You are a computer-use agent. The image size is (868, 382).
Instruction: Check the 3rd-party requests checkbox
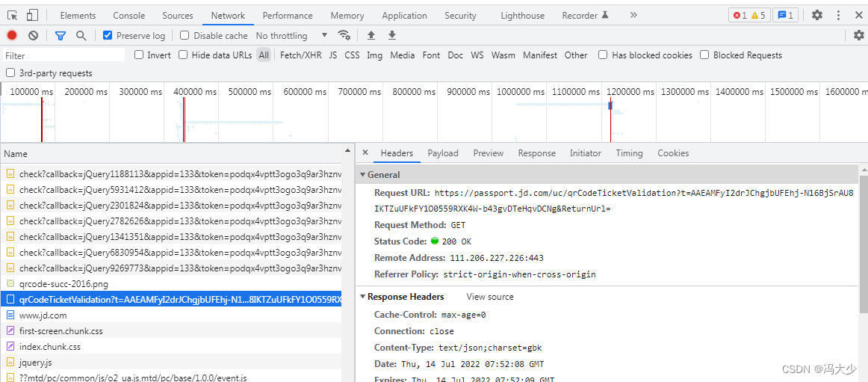[x=10, y=73]
